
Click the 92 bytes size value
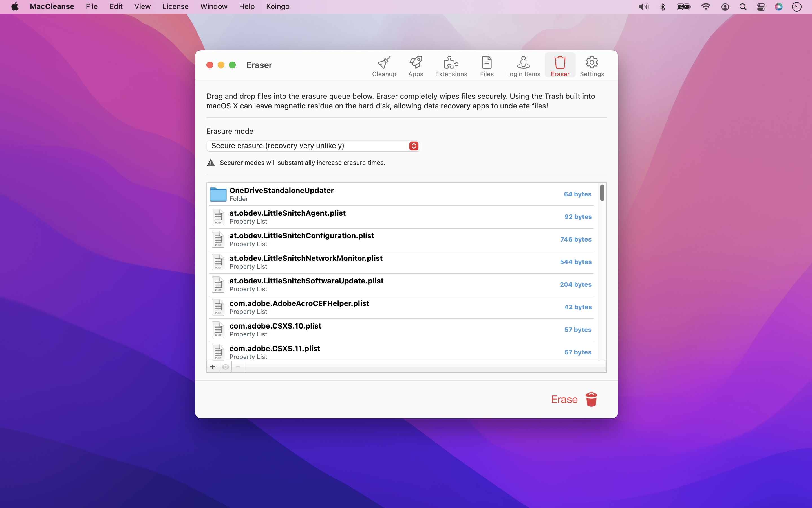pyautogui.click(x=578, y=217)
